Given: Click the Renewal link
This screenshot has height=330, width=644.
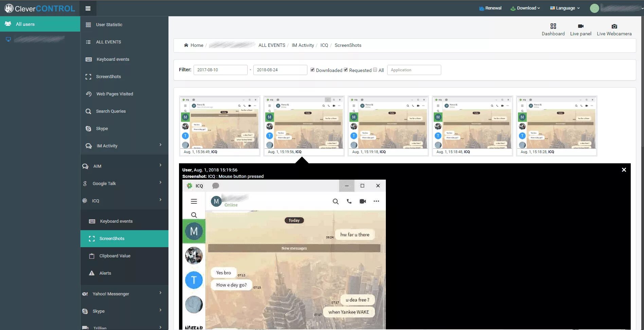Looking at the screenshot, I should (x=490, y=8).
